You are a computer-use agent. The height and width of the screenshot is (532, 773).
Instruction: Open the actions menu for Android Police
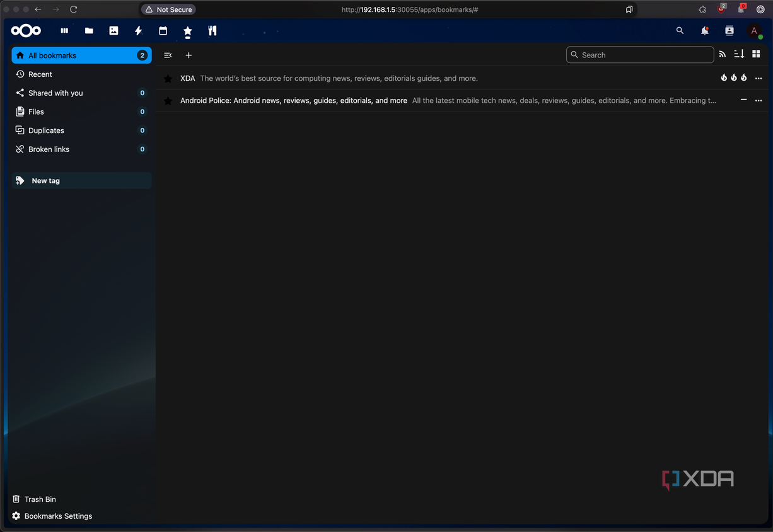(758, 100)
